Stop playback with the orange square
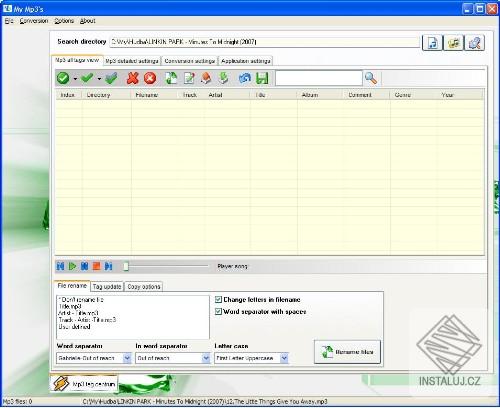500x408 pixels. click(96, 266)
